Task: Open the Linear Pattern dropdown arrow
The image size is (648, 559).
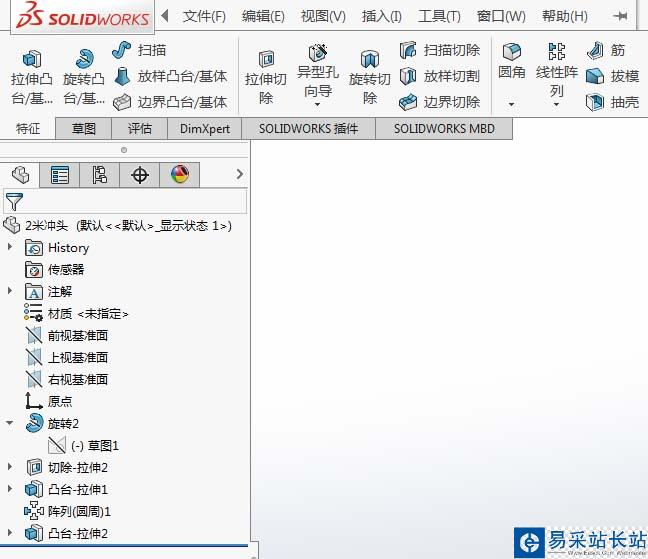Action: pyautogui.click(x=556, y=104)
